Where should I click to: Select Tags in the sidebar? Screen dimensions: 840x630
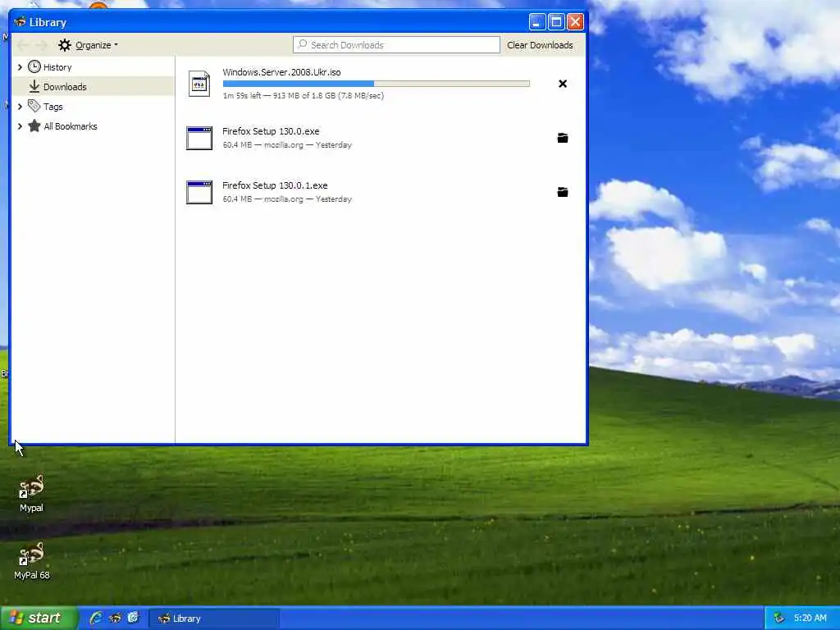click(94, 106)
